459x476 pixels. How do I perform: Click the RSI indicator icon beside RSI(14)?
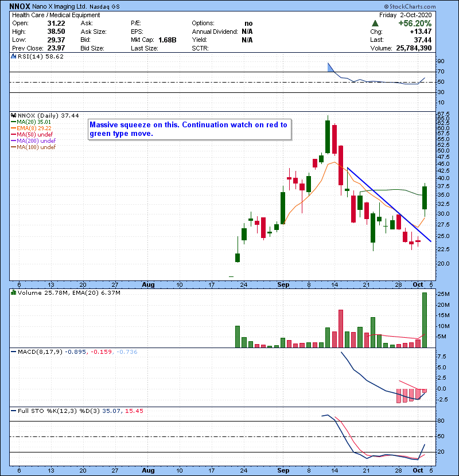[13, 56]
